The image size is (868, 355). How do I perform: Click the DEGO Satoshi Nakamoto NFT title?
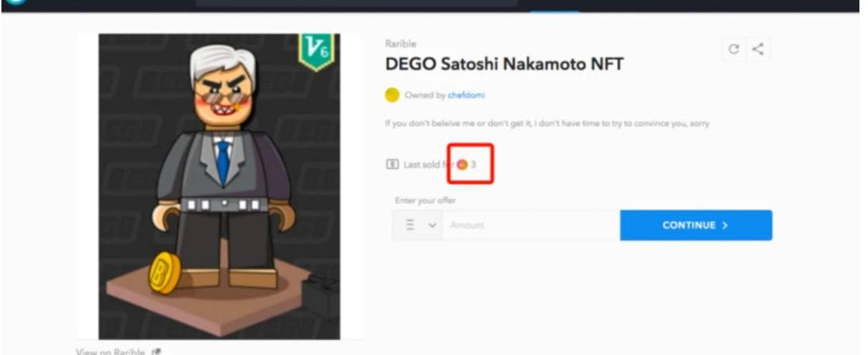504,64
